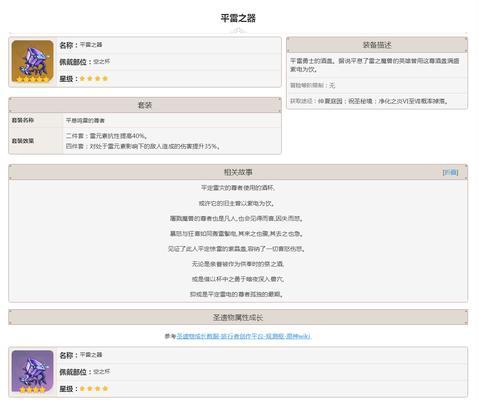
Task: Click the star rating in the bottom card
Action: coord(94,389)
